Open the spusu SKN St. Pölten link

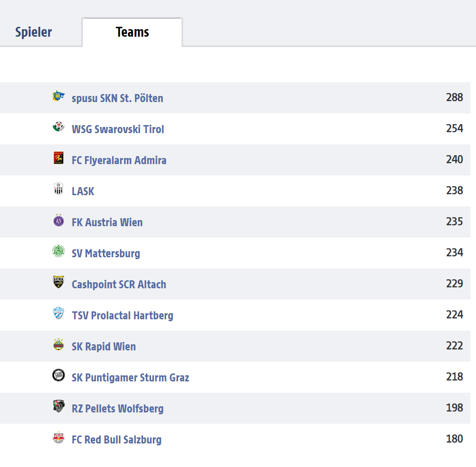click(x=117, y=98)
